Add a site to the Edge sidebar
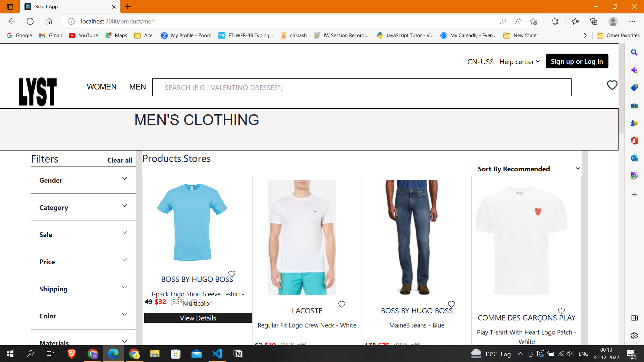This screenshot has width=644, height=362. tap(634, 195)
